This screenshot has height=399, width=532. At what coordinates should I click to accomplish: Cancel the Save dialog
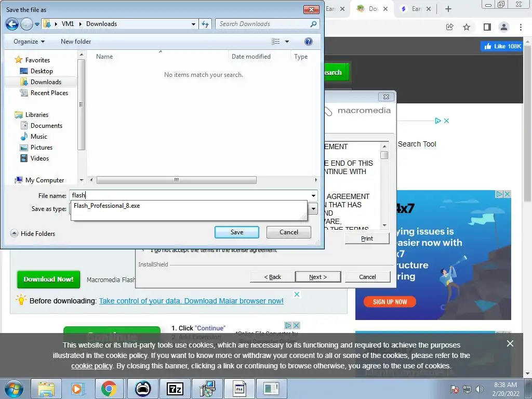289,232
